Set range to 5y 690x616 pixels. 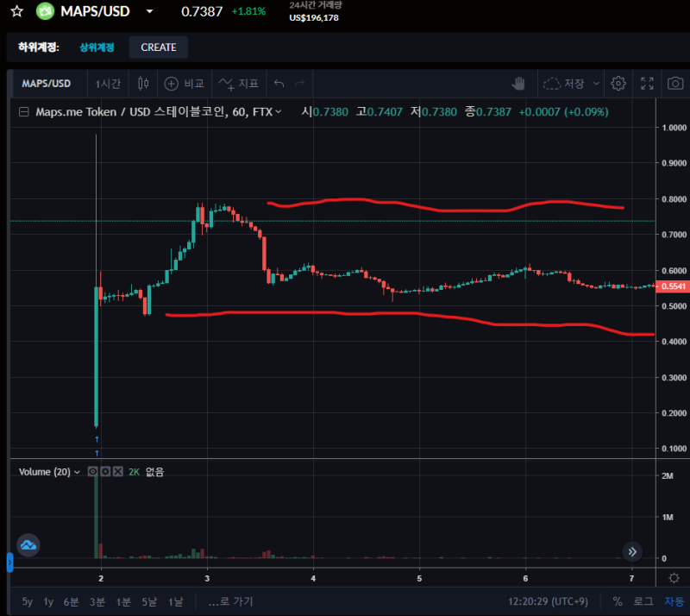[x=28, y=601]
